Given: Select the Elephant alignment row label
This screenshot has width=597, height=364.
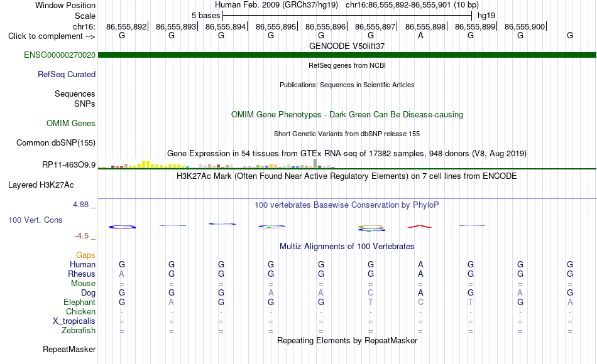Looking at the screenshot, I should pos(79,302).
